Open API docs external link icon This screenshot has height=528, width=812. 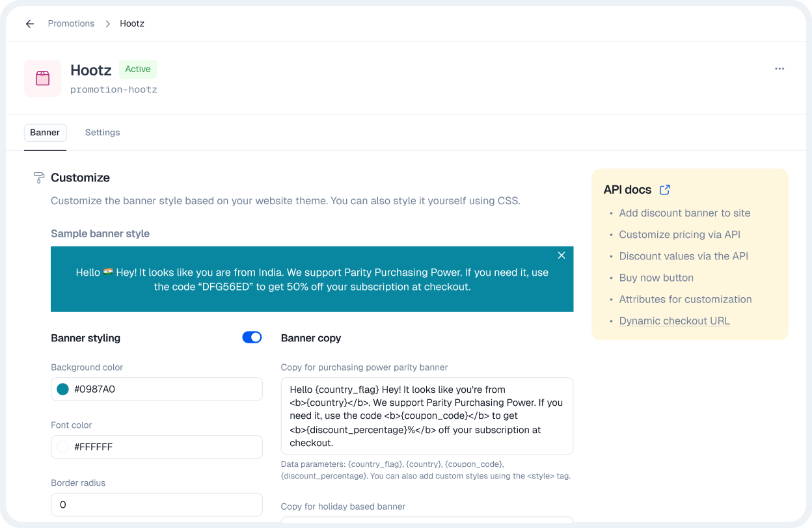tap(664, 190)
